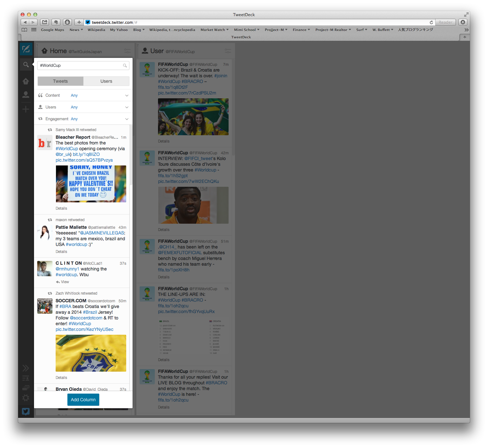Screen dimensions: 488x448
Task: Open Details of Pattie Mallette tweet
Action: pos(61,252)
